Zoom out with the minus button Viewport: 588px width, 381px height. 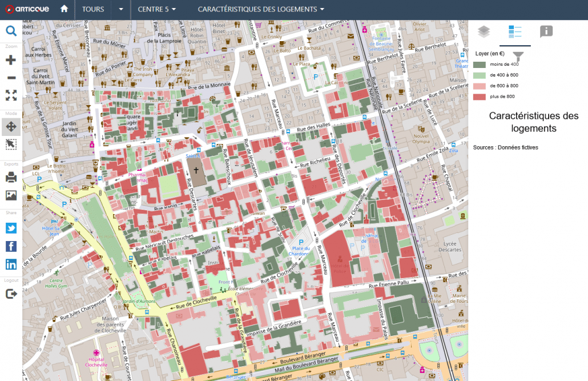click(x=11, y=78)
